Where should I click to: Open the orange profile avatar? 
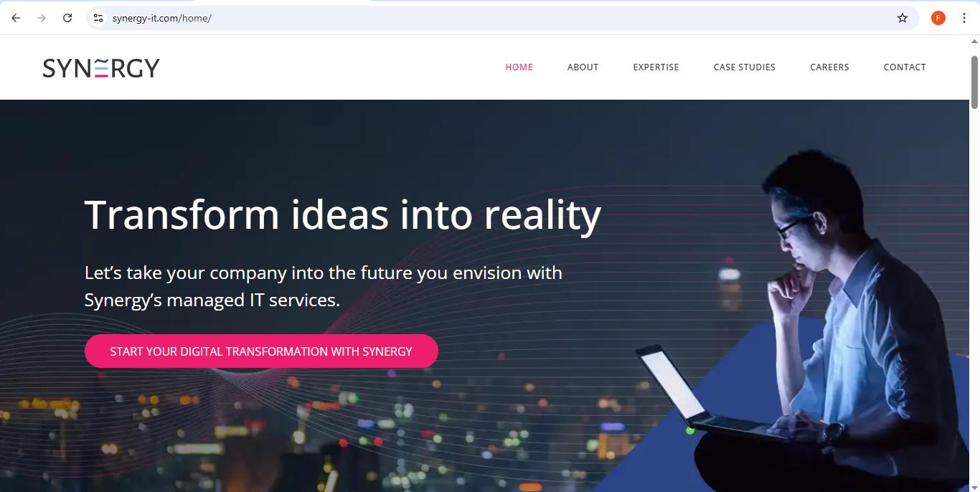[938, 18]
